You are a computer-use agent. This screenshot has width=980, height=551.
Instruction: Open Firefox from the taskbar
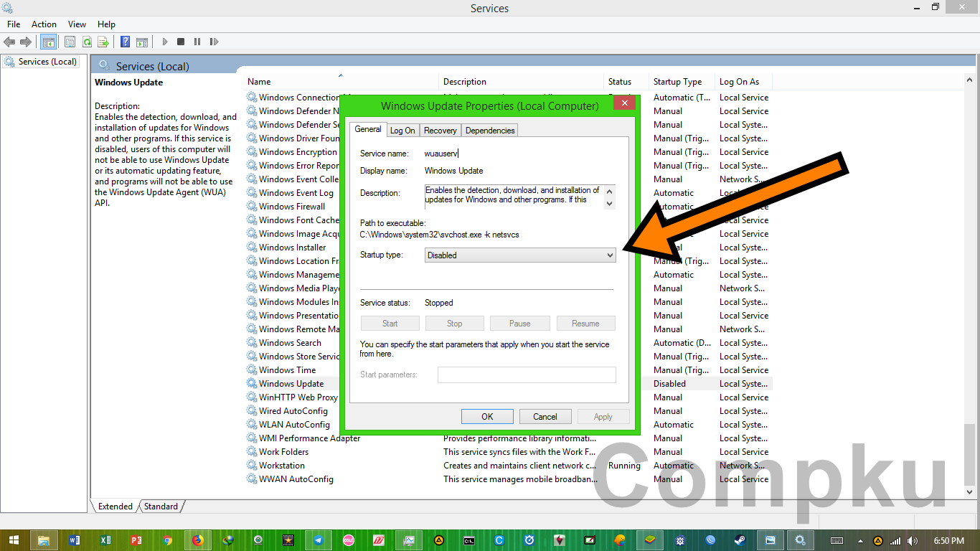tap(198, 540)
